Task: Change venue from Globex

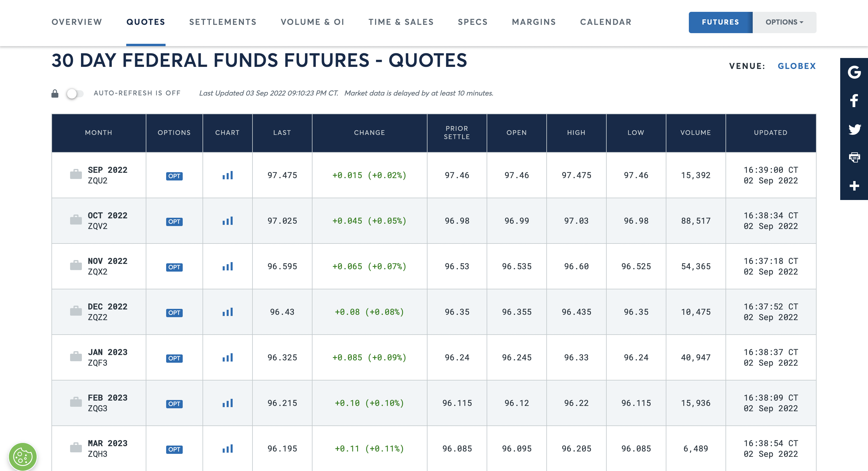Action: [796, 66]
